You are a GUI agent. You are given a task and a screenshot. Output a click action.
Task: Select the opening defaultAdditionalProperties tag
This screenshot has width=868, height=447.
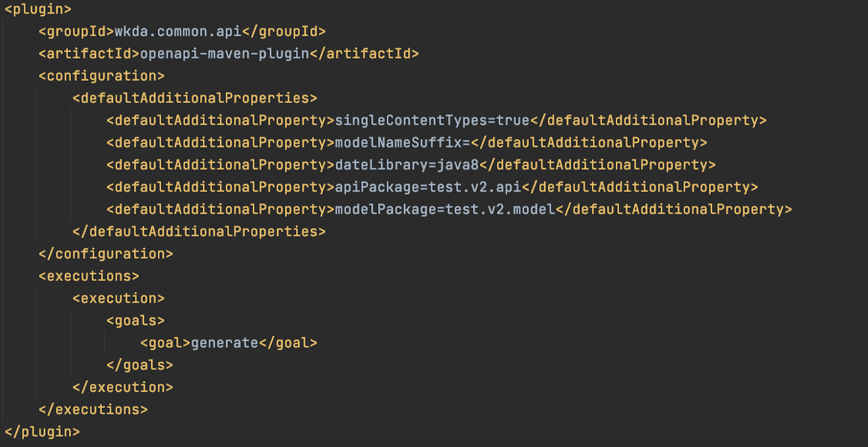[195, 98]
